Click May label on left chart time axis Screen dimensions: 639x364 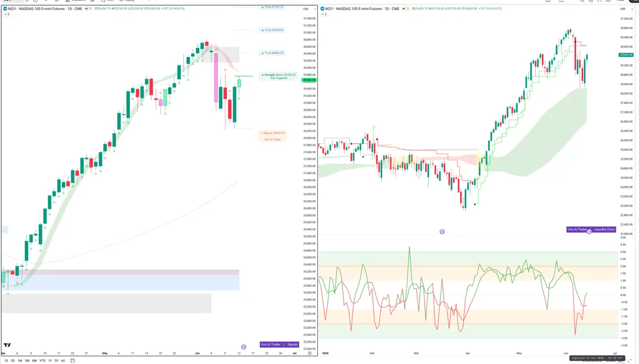(104, 353)
